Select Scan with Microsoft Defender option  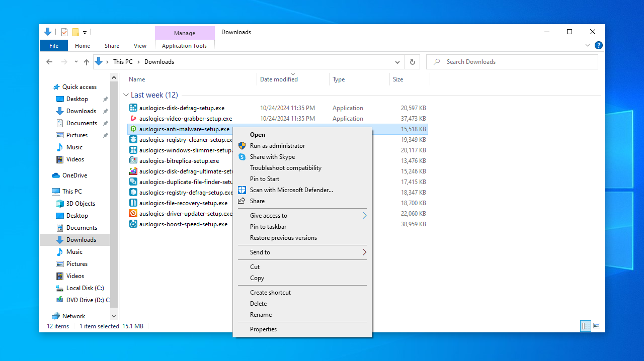[x=291, y=190]
